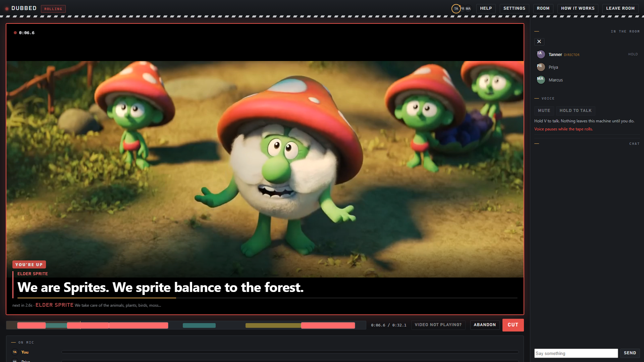Click the IN THE ROOM heading
This screenshot has height=362, width=644.
625,32
